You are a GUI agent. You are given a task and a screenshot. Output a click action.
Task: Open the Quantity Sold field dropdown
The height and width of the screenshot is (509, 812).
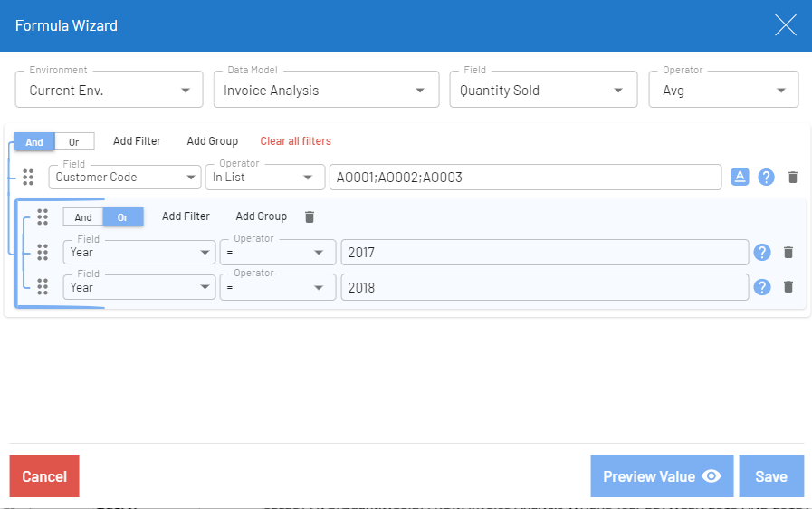tap(540, 90)
